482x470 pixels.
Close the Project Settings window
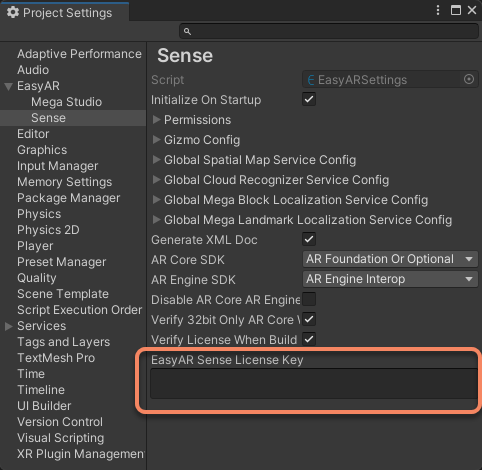tap(472, 10)
